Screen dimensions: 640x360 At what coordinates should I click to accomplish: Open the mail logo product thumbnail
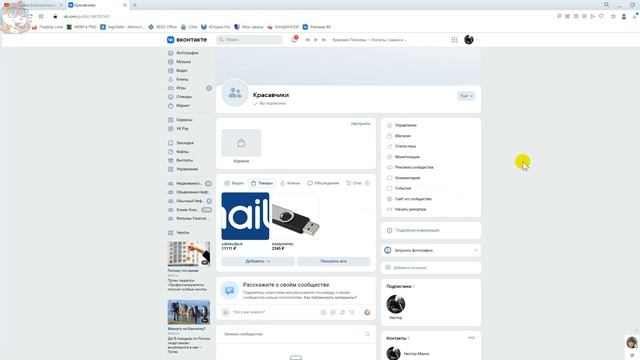click(245, 216)
